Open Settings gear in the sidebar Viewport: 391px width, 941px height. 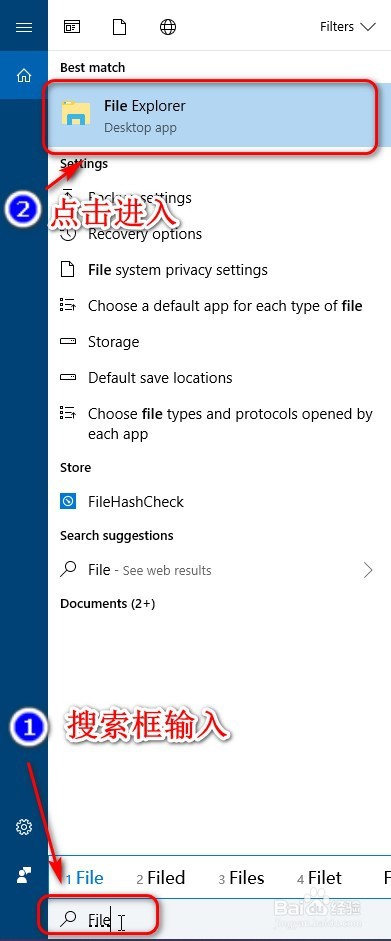(x=23, y=827)
